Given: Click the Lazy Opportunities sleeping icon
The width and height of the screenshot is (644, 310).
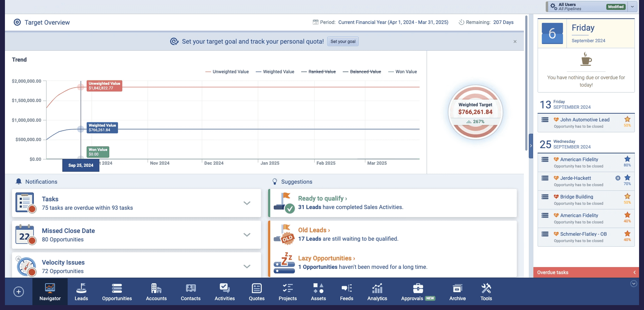Looking at the screenshot, I should (284, 263).
